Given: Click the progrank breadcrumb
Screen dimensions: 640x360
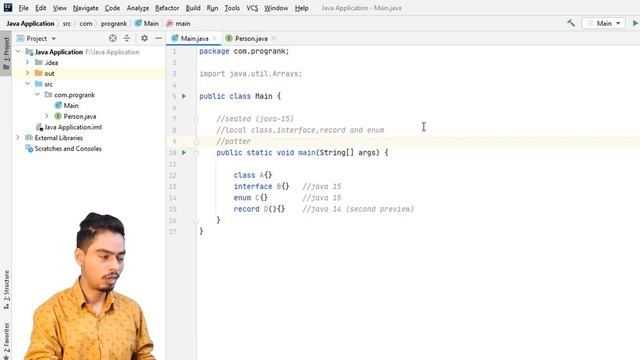Looking at the screenshot, I should [113, 23].
